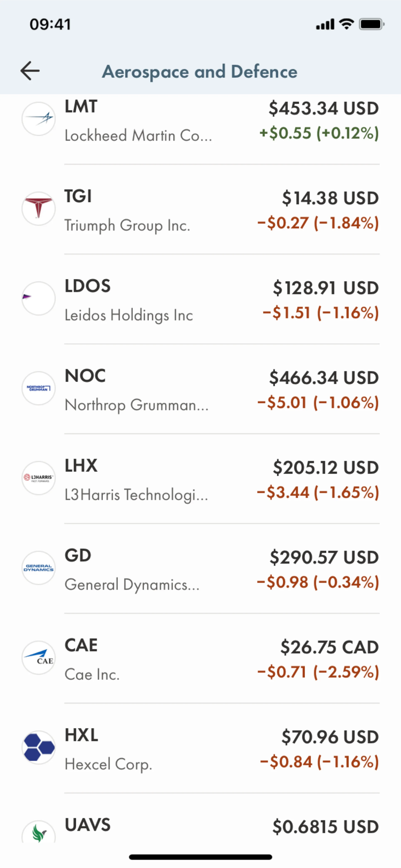
Task: Tap the back arrow icon
Action: pyautogui.click(x=30, y=71)
